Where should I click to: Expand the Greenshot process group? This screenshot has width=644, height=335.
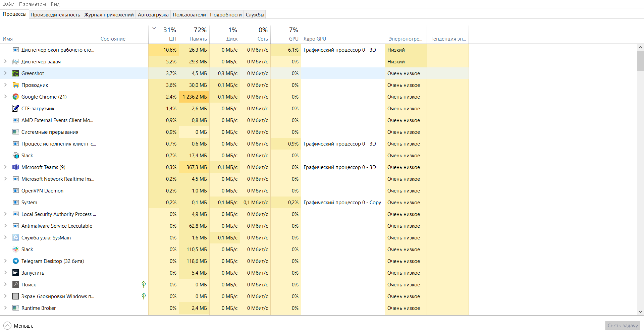point(5,73)
